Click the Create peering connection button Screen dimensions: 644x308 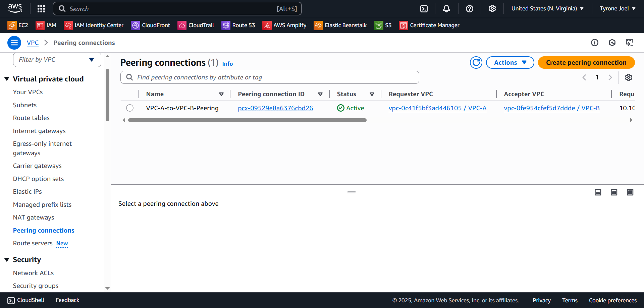(586, 62)
